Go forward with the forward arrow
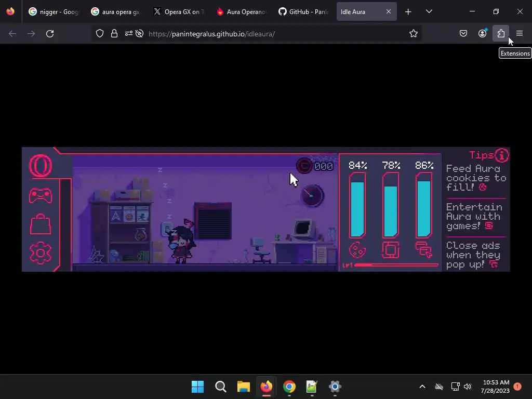 pos(31,34)
